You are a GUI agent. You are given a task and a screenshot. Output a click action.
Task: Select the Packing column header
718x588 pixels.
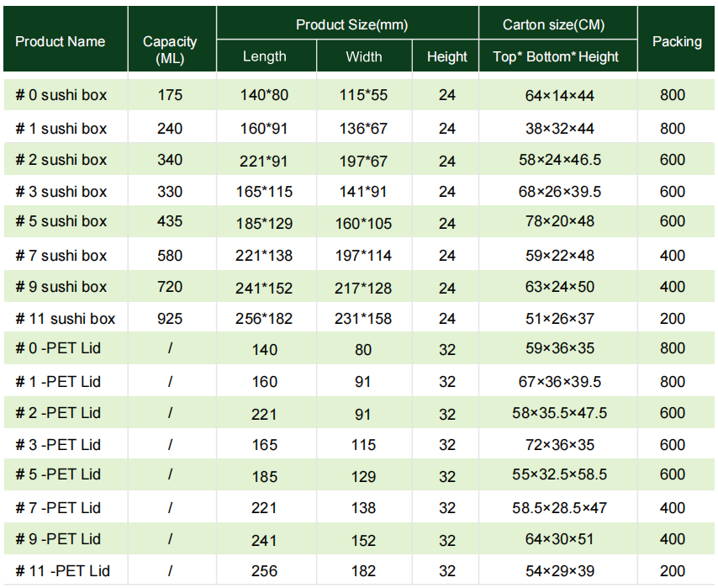677,41
